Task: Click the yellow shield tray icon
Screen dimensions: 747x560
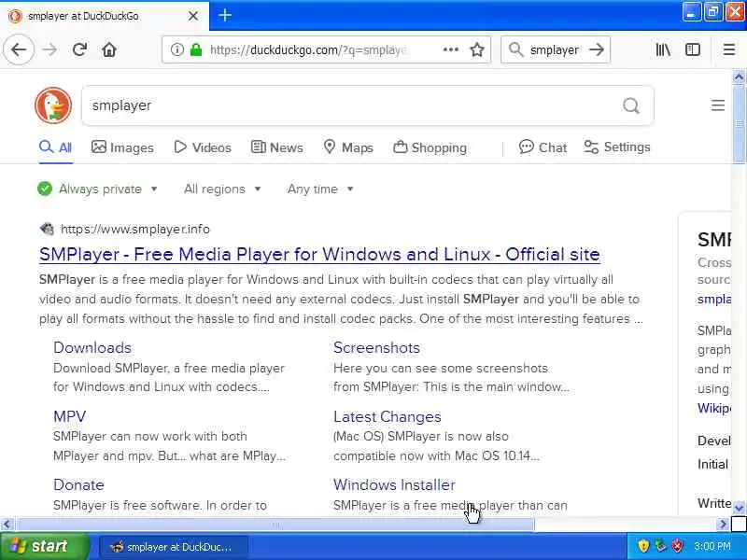Action: [x=643, y=546]
